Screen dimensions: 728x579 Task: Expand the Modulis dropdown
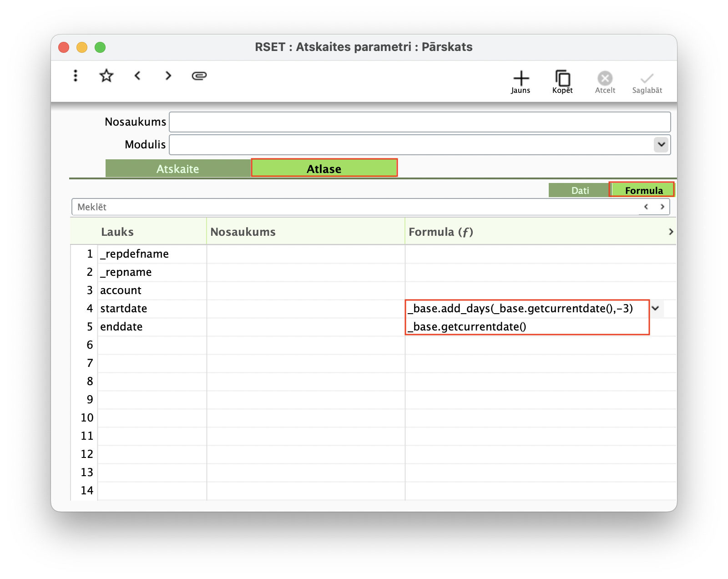point(661,145)
